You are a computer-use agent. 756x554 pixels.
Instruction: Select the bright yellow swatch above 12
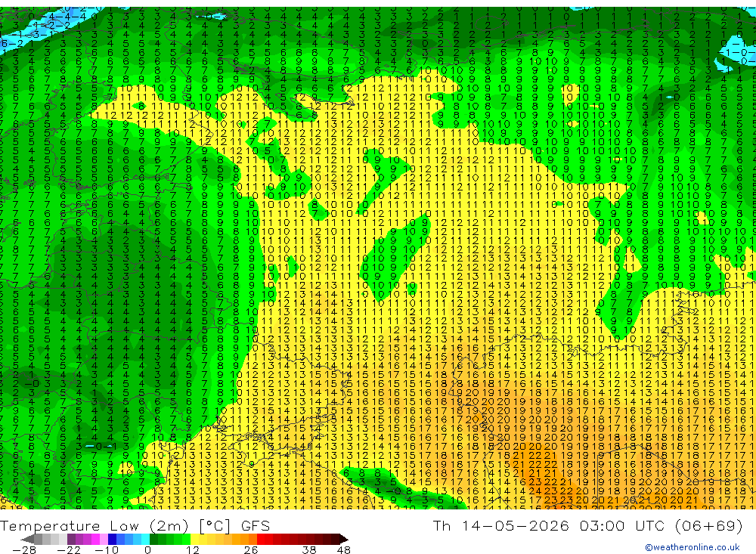(x=194, y=540)
